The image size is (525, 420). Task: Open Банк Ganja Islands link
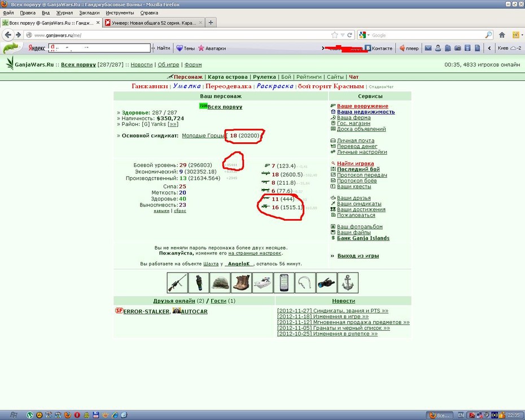pos(364,238)
